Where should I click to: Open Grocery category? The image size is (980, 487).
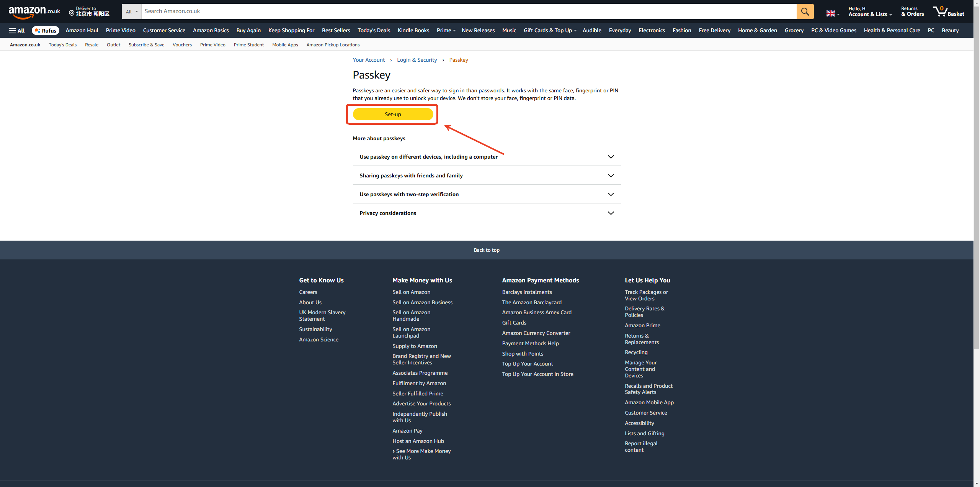(794, 31)
